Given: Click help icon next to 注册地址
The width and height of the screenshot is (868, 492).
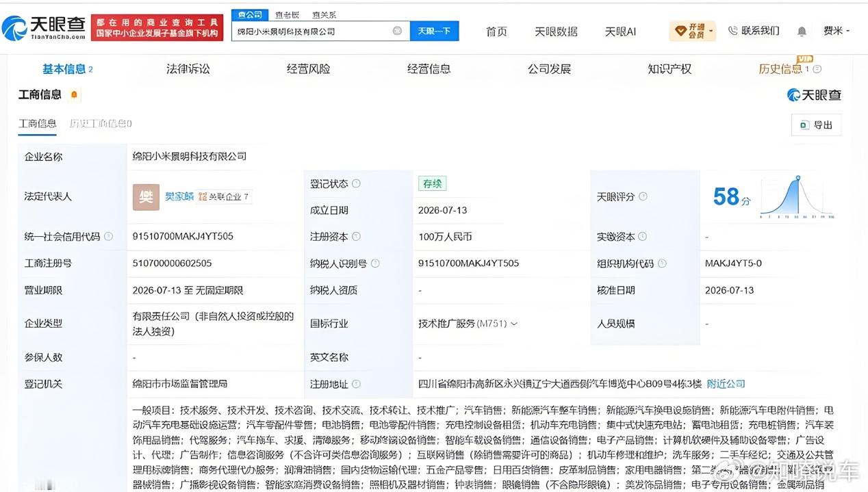Looking at the screenshot, I should pos(356,384).
